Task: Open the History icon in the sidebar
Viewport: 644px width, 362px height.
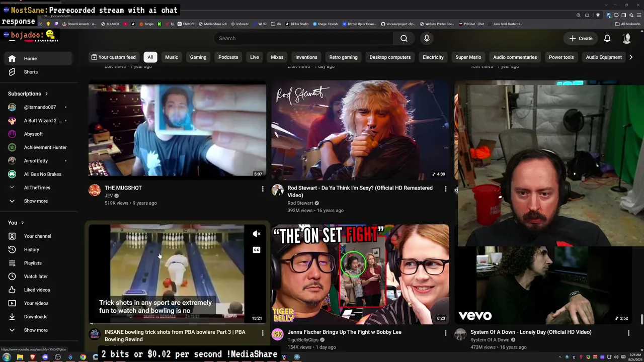Action: 12,249
